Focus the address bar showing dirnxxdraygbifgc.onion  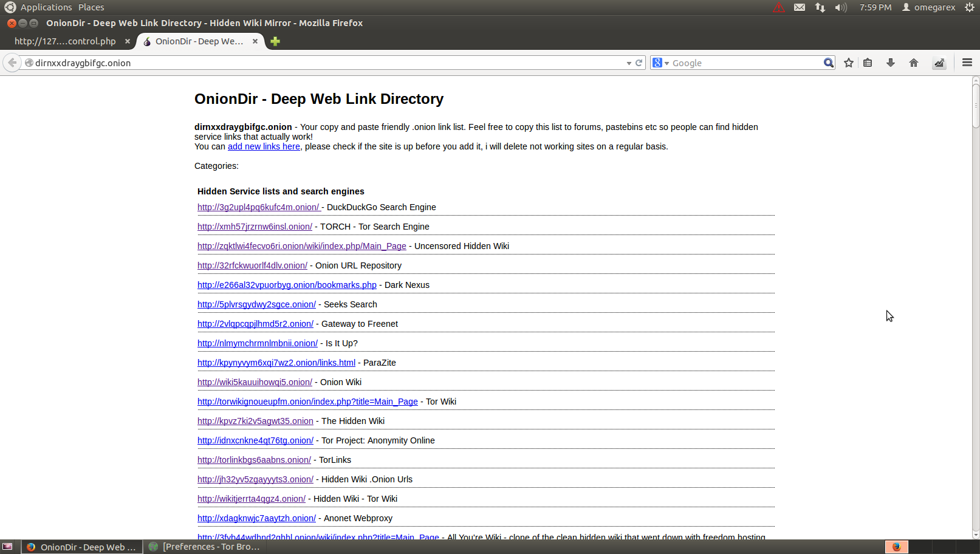(328, 63)
